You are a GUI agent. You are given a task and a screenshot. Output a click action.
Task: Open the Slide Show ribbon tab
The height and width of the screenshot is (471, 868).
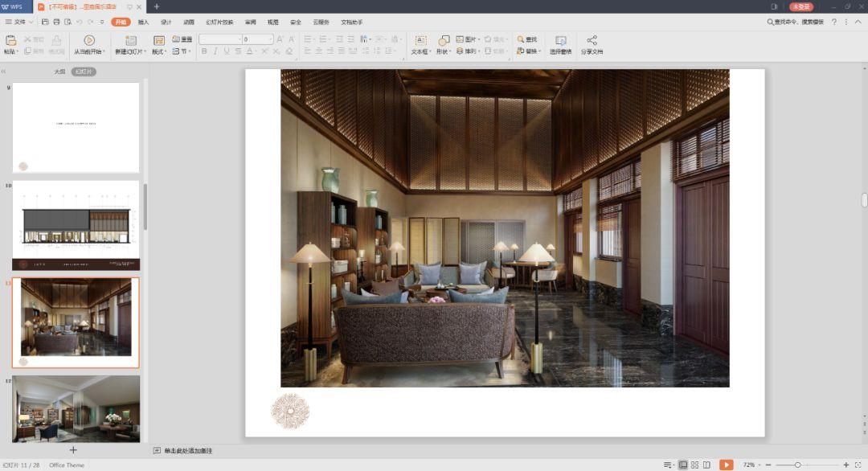click(219, 23)
